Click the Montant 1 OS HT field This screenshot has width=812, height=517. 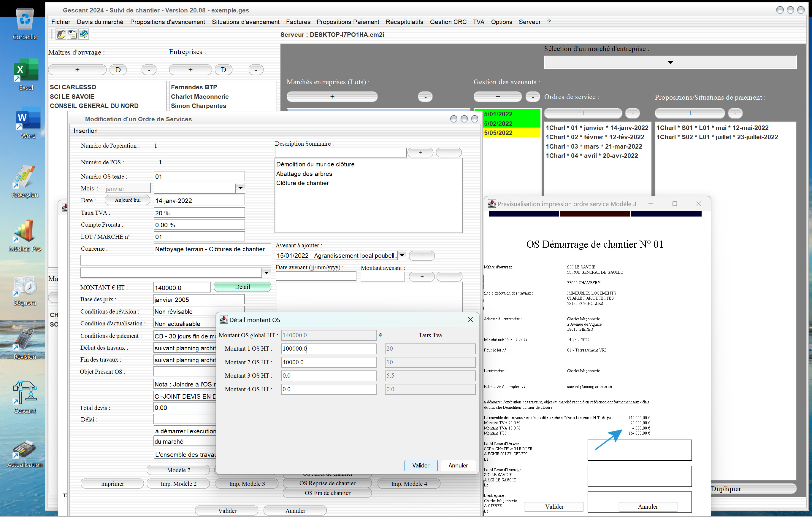(329, 349)
